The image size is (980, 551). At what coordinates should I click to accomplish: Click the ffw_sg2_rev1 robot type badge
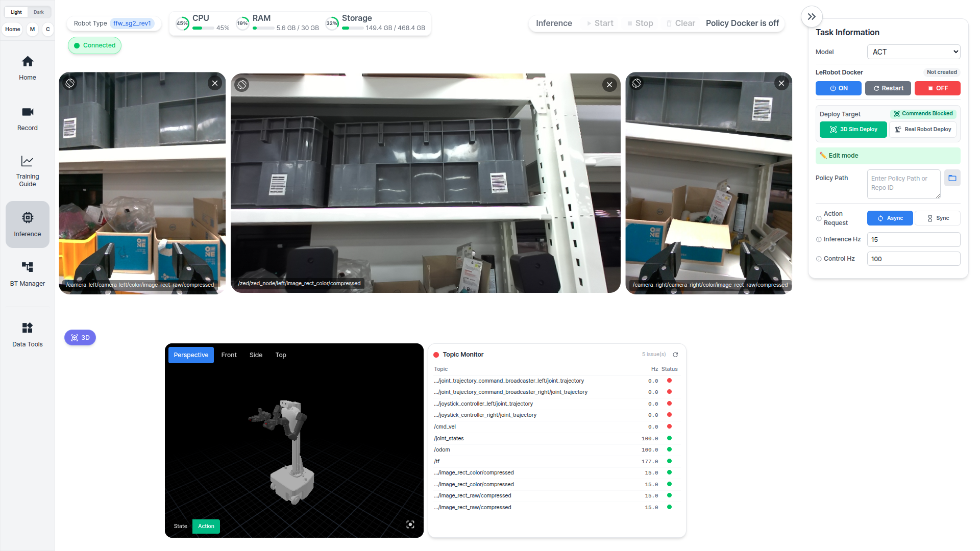[132, 23]
